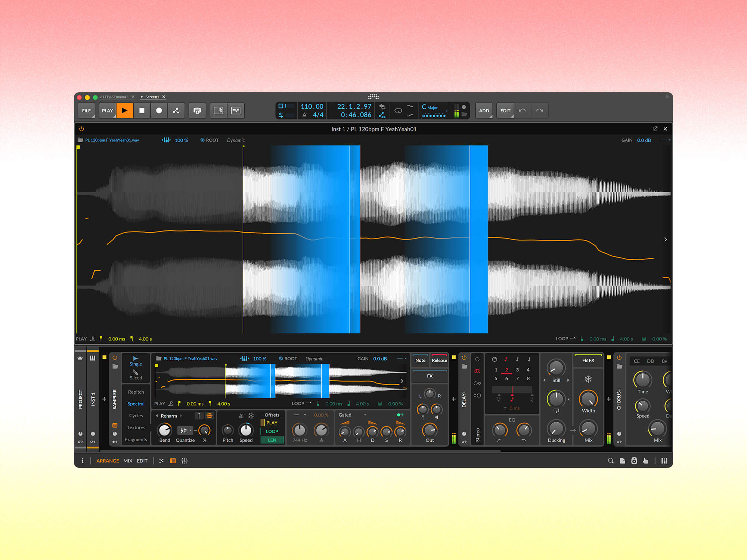Image resolution: width=747 pixels, height=560 pixels.
Task: Open the Quantize scale dropdown
Action: (x=185, y=430)
